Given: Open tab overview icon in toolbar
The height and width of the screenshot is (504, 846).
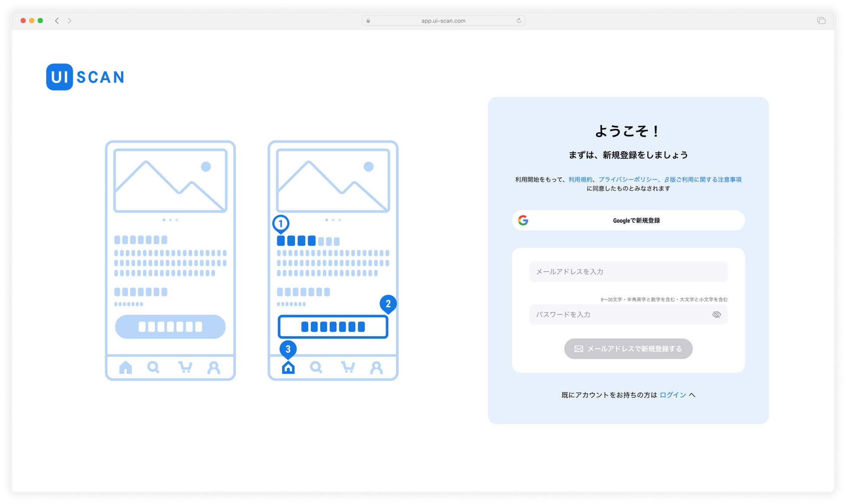Looking at the screenshot, I should [821, 20].
